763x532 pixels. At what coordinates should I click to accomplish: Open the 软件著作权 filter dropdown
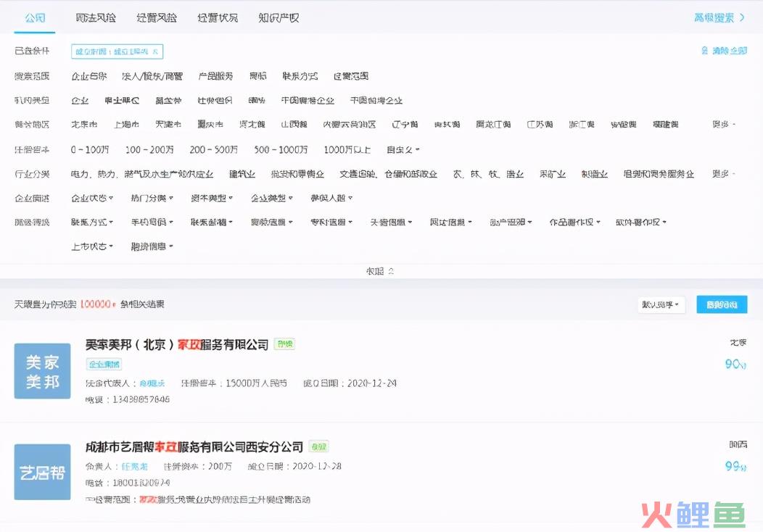[x=641, y=223]
